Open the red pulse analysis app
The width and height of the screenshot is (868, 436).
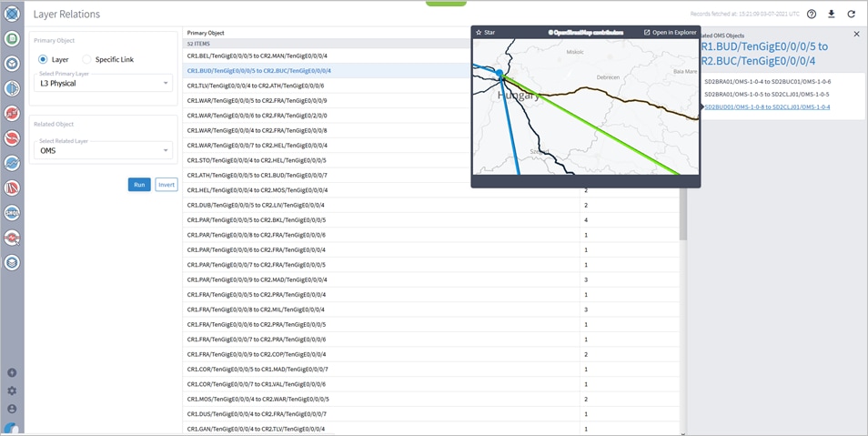click(x=12, y=238)
